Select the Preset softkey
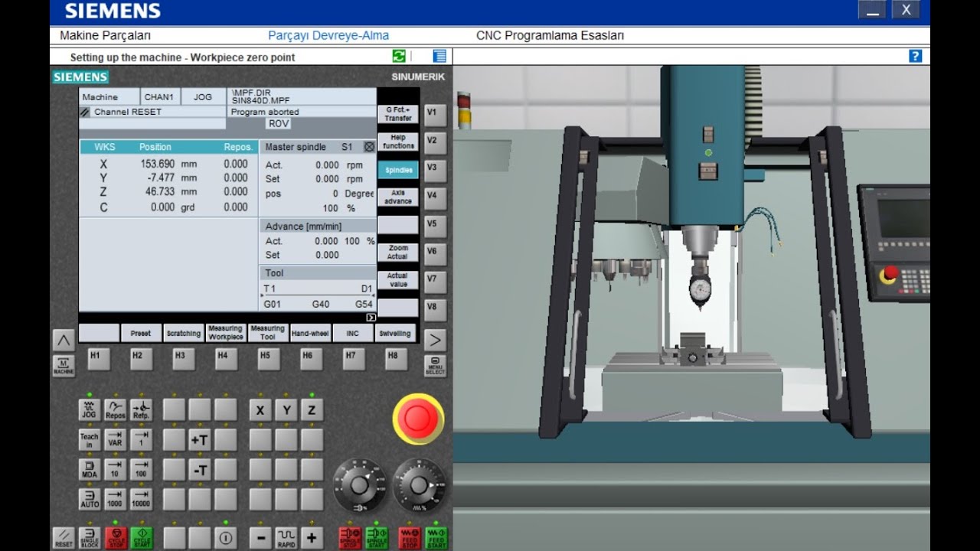Viewport: 980px width, 551px height. [x=141, y=333]
